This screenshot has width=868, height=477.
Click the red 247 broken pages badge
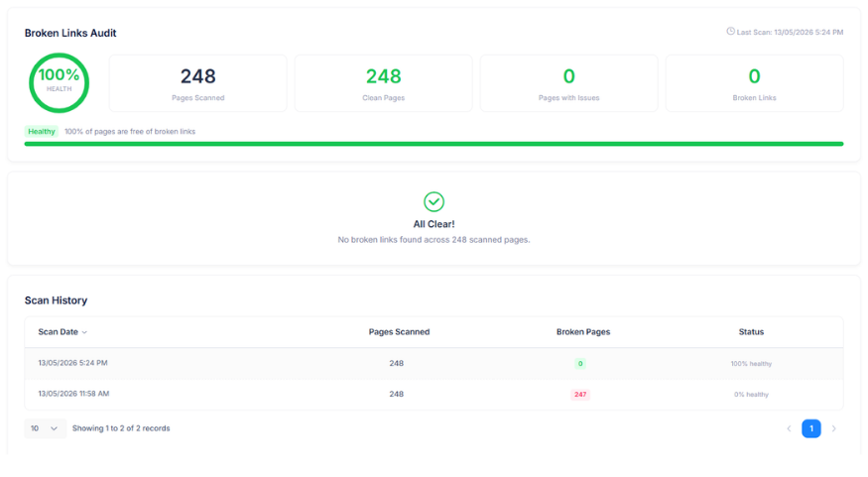click(580, 395)
